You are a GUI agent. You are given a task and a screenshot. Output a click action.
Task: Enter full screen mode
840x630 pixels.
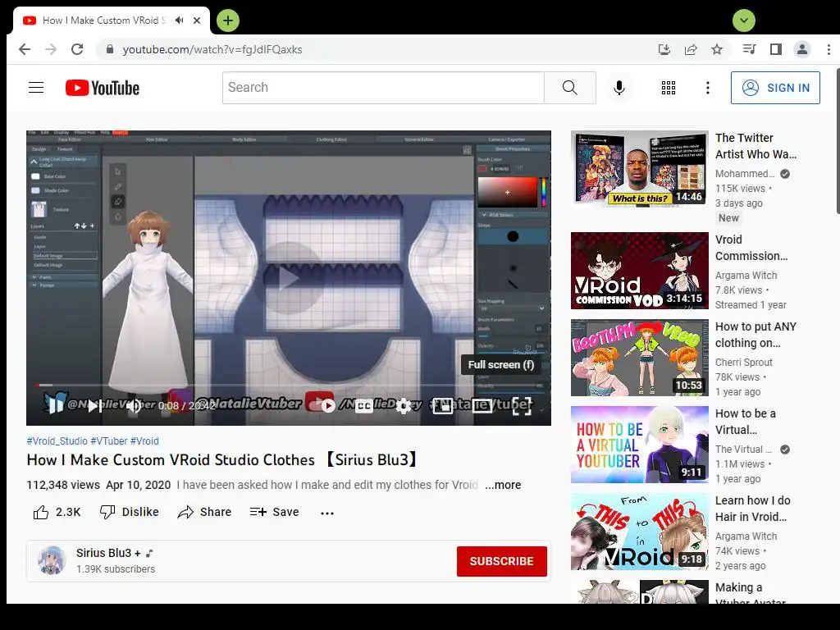[x=522, y=406]
